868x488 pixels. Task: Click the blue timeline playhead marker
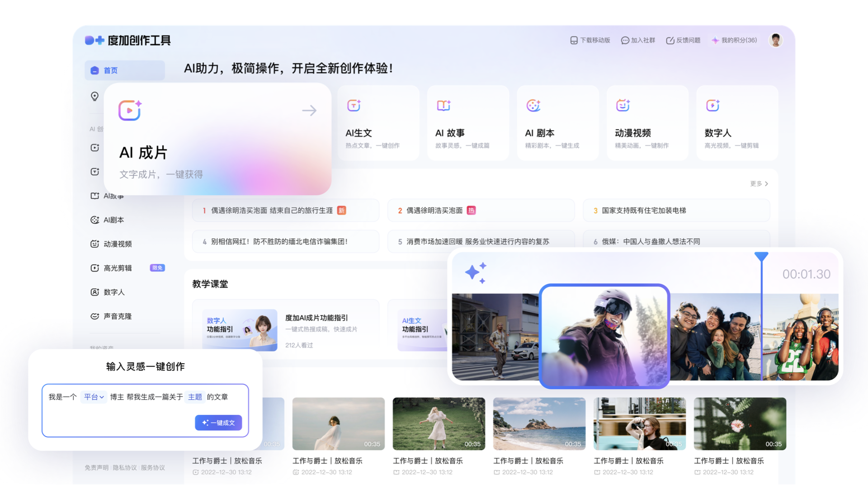click(x=761, y=257)
